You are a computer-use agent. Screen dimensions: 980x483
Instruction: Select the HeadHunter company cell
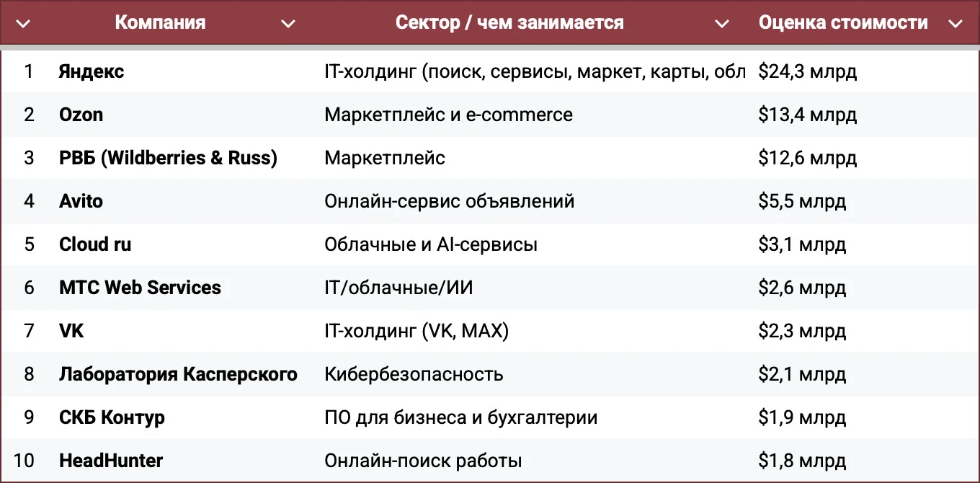coord(111,461)
